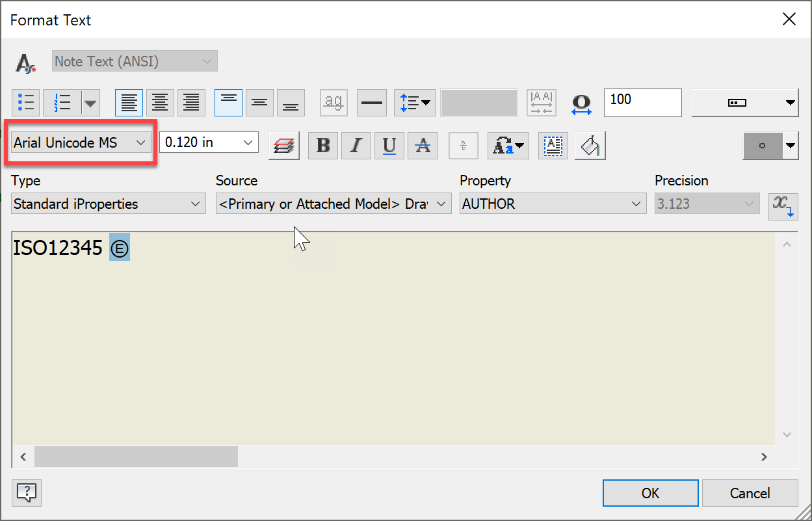Screen dimensions: 812x521
Task: Open the help icon at bottom left
Action: (x=27, y=492)
